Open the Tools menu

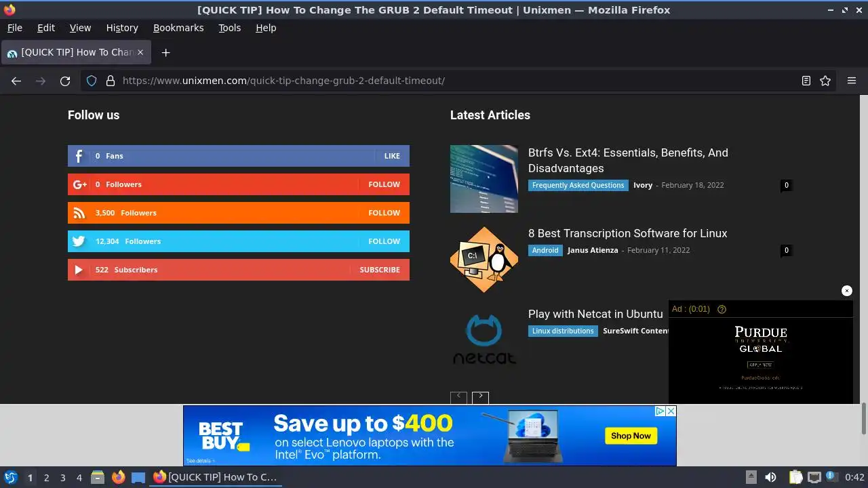pyautogui.click(x=229, y=28)
